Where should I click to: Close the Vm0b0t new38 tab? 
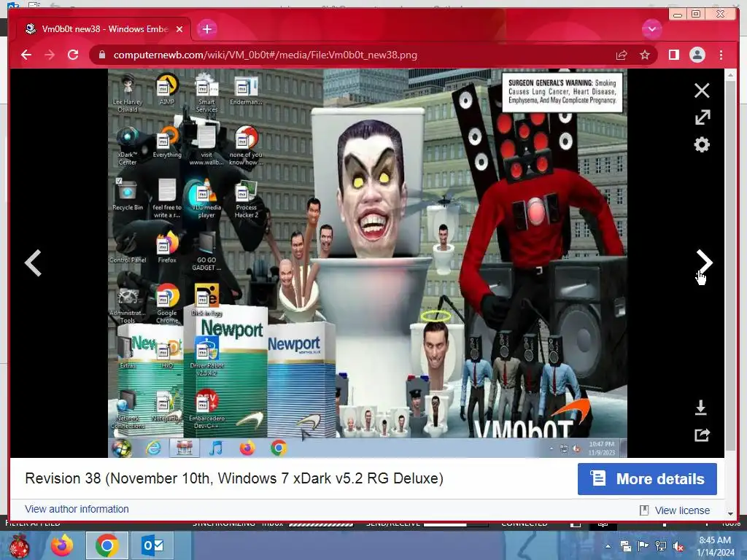tap(179, 29)
